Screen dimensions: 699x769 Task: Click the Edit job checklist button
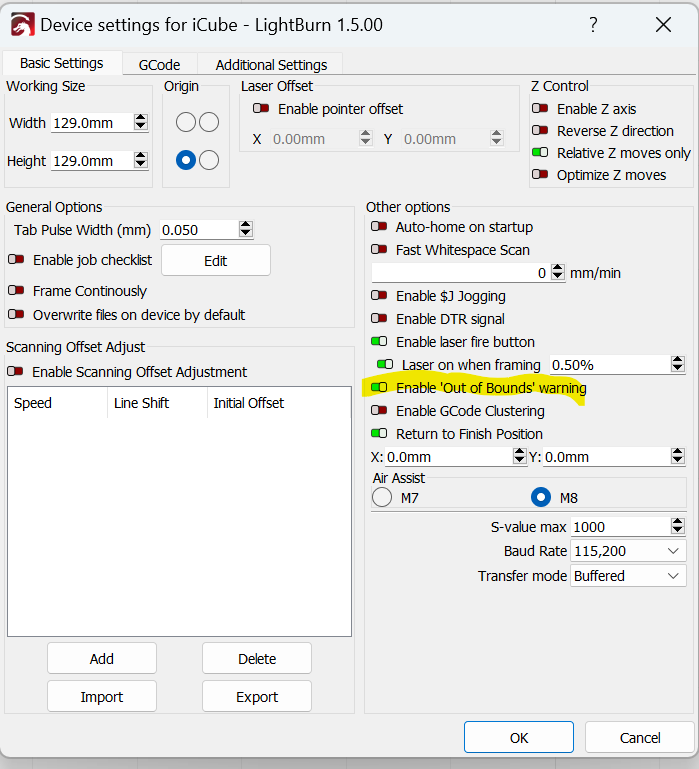coord(216,260)
